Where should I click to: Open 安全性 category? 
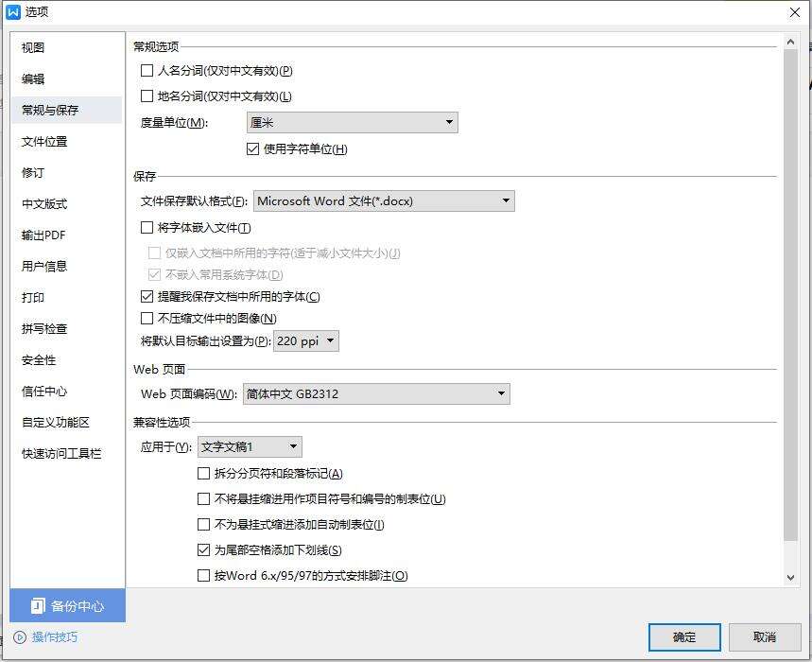pyautogui.click(x=67, y=360)
